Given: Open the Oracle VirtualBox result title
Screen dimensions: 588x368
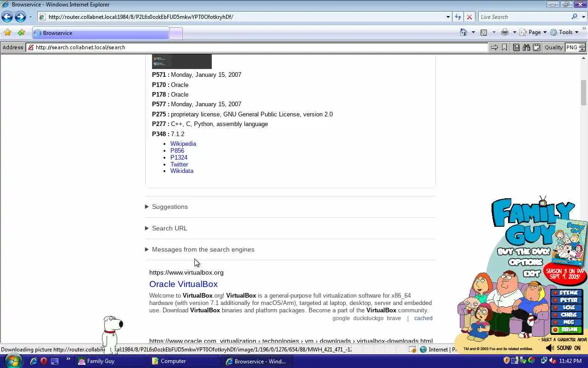Looking at the screenshot, I should [183, 284].
